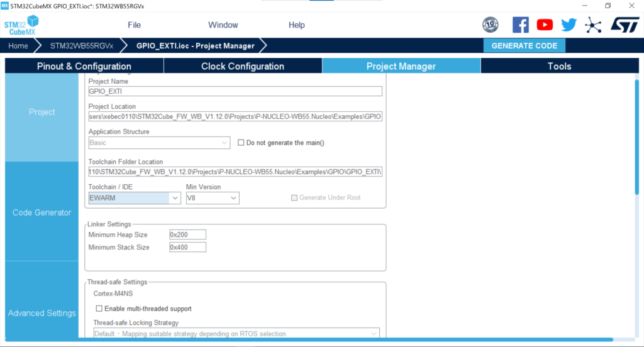Open the Help menu
644x347 pixels.
point(297,25)
